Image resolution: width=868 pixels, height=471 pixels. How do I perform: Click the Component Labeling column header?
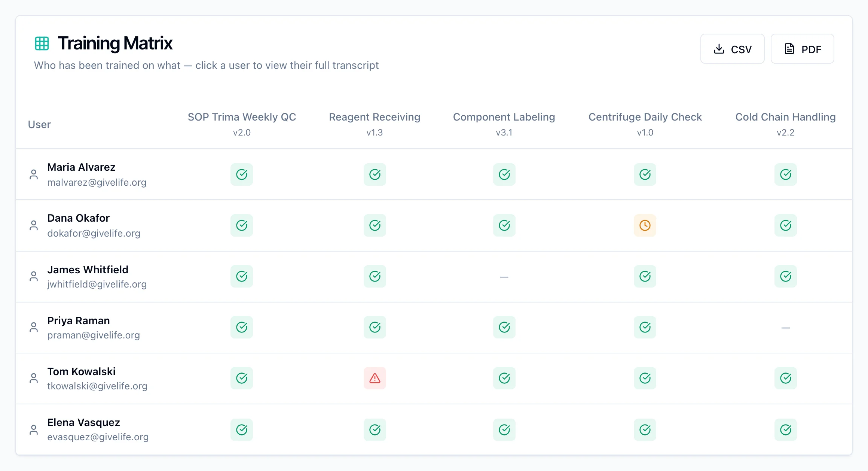504,124
